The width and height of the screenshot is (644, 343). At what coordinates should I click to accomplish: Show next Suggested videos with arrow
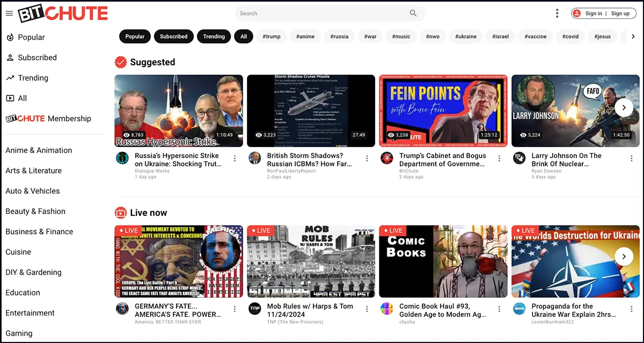tap(624, 107)
